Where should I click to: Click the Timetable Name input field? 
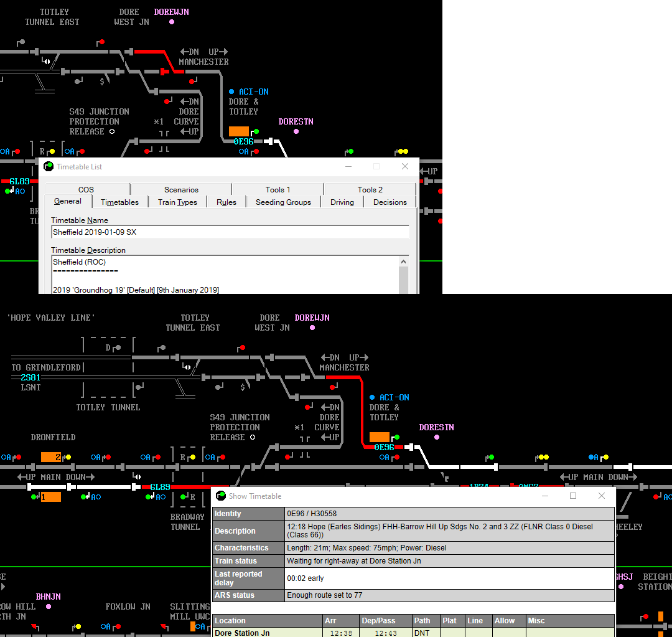click(230, 232)
